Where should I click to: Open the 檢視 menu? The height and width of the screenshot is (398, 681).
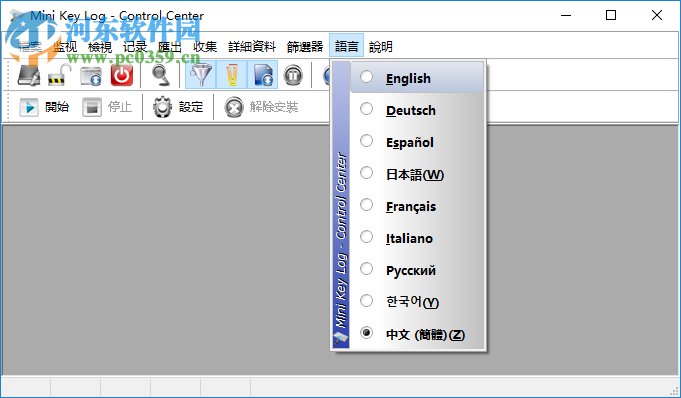click(x=100, y=46)
